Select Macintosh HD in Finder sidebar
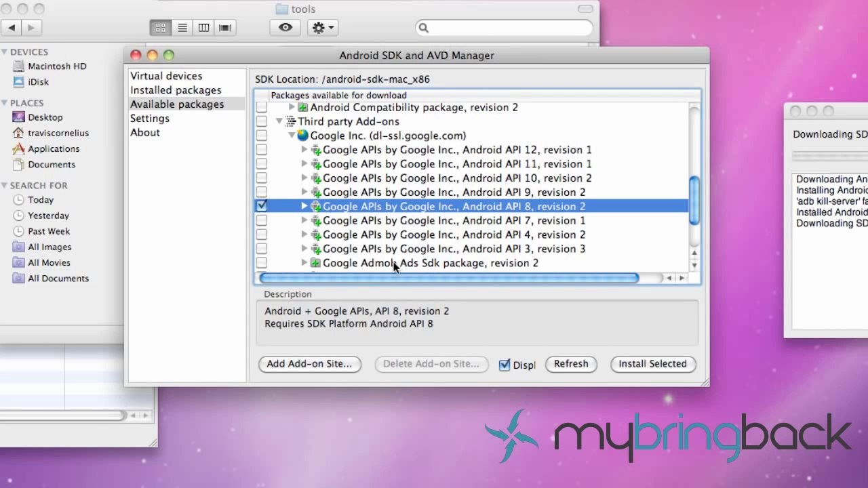Image resolution: width=868 pixels, height=488 pixels. point(57,66)
